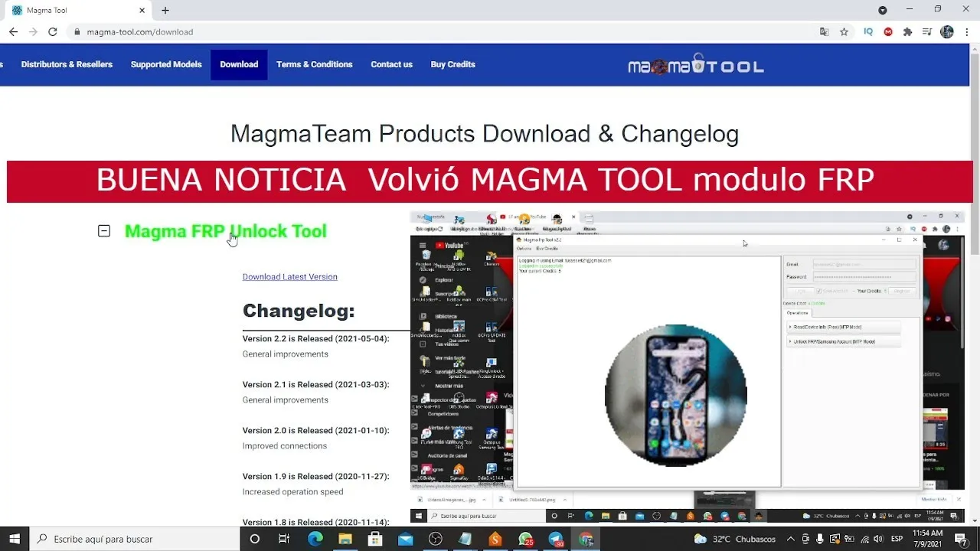980x551 pixels.
Task: Click 'Version 1.9 is Released (2020-11-27):' text
Action: pos(316,476)
